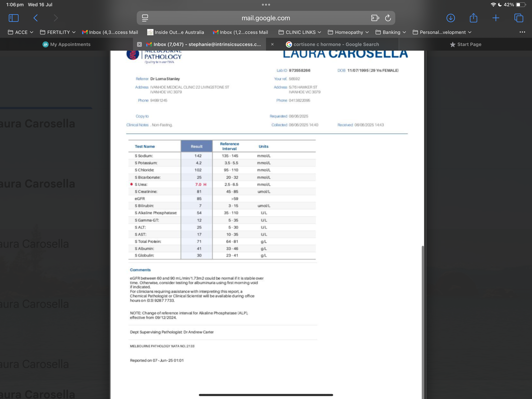Click the mail.google.com address field
The image size is (532, 399).
(266, 18)
